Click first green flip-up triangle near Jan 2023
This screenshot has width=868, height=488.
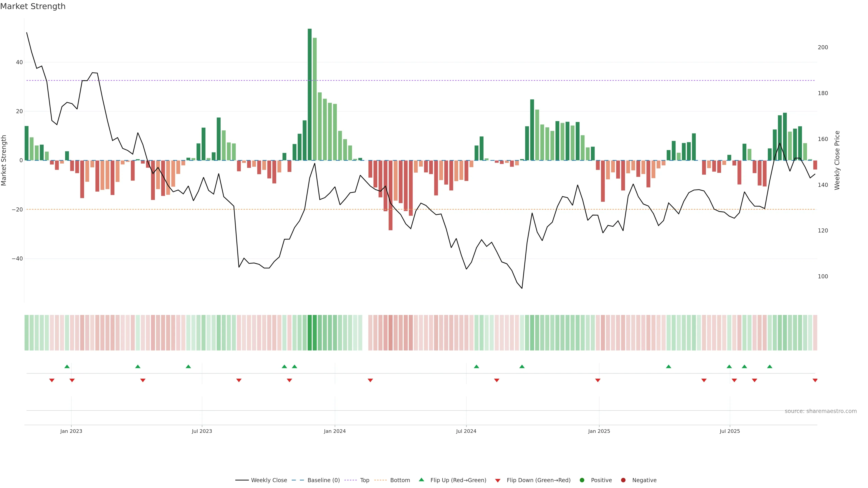point(67,366)
